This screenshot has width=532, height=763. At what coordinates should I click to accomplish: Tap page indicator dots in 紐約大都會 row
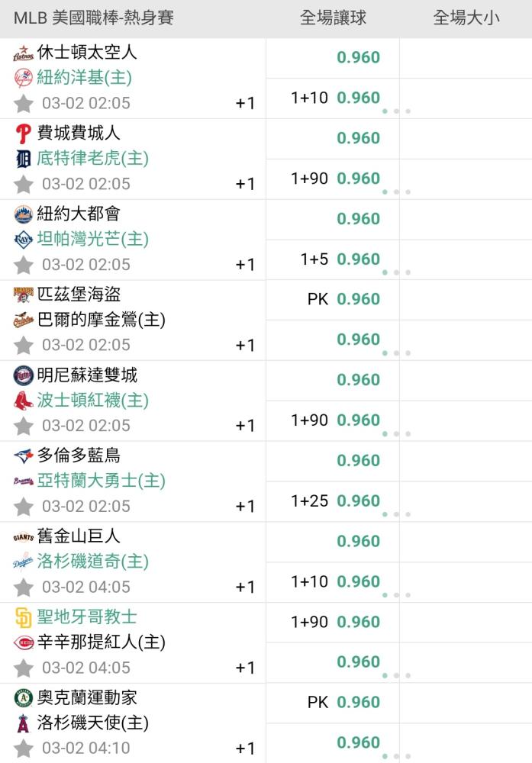click(396, 272)
